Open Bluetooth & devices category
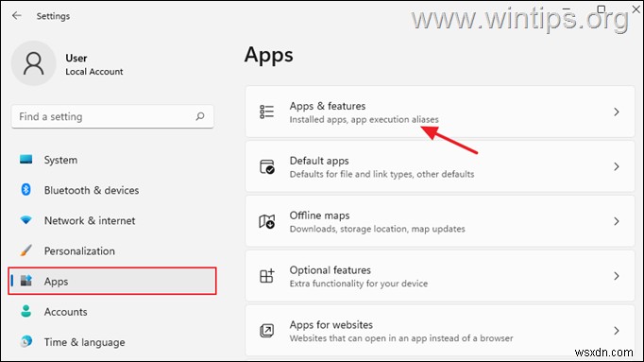The image size is (644, 362). (x=112, y=190)
